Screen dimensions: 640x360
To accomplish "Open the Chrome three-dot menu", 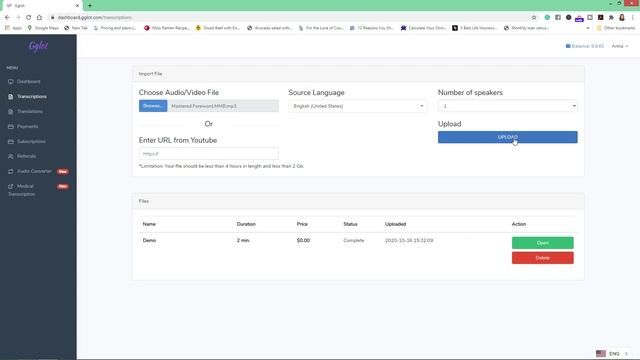I will point(633,18).
